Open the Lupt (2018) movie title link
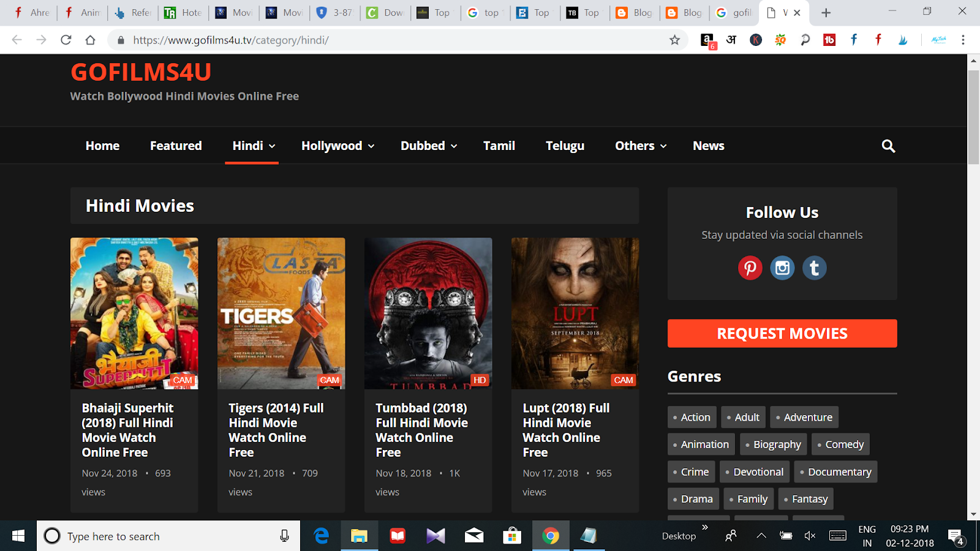This screenshot has width=980, height=551. [566, 430]
